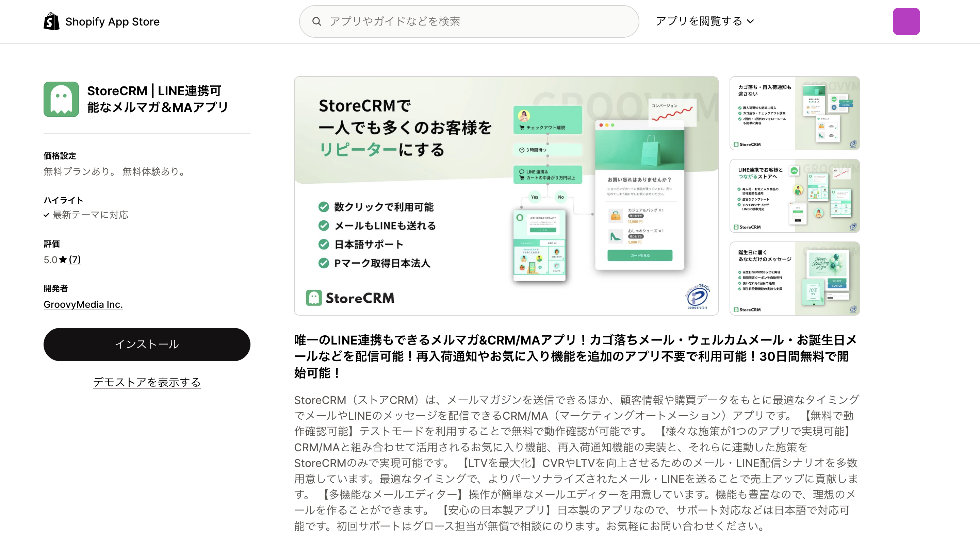Click the StoreCRM green ghost app icon

tap(61, 99)
